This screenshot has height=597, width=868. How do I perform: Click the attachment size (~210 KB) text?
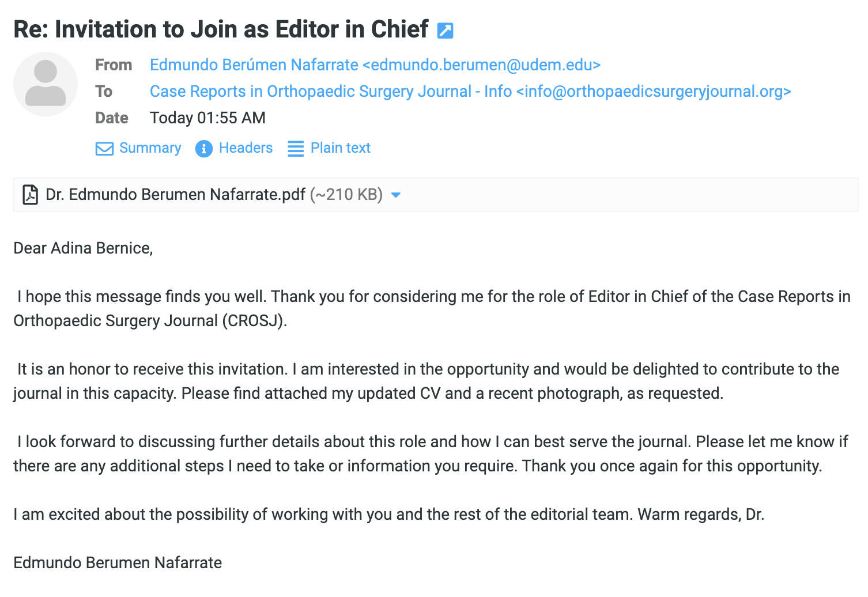(346, 195)
